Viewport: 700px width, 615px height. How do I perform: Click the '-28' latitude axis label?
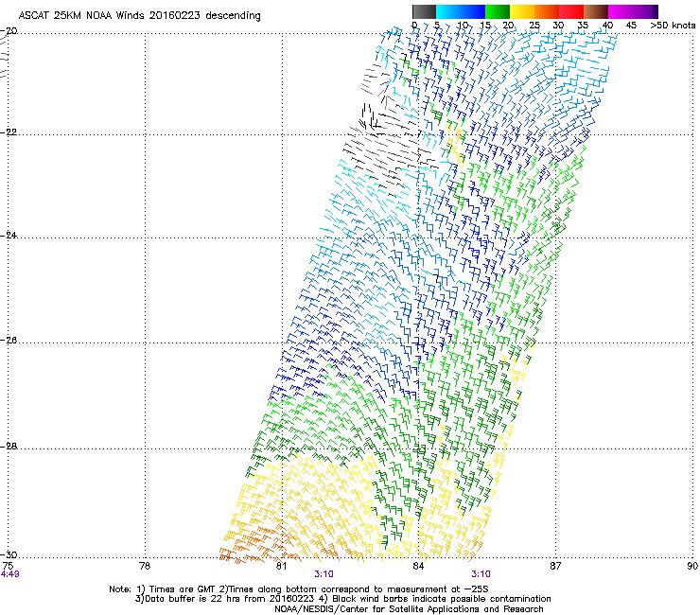coord(9,447)
